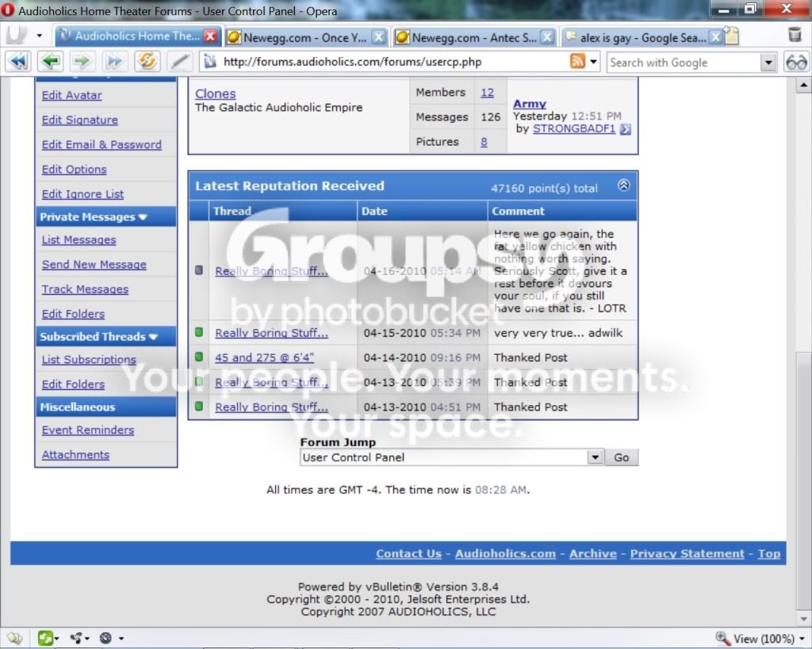This screenshot has height=649, width=812.
Task: Go forward with the forward arrow
Action: [82, 62]
